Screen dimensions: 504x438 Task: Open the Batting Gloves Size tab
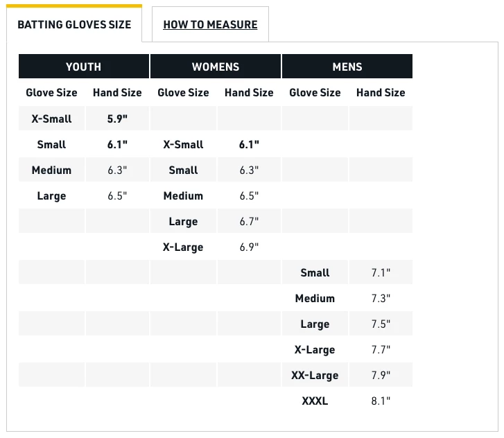point(74,25)
